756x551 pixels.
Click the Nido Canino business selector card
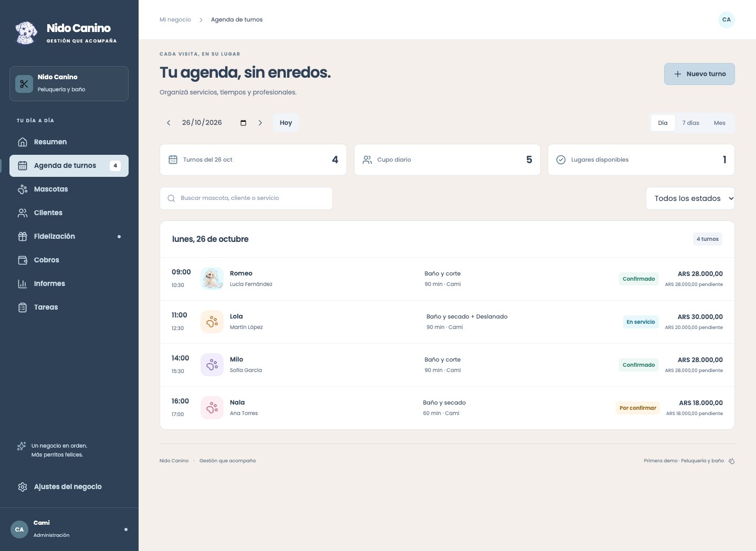(69, 83)
